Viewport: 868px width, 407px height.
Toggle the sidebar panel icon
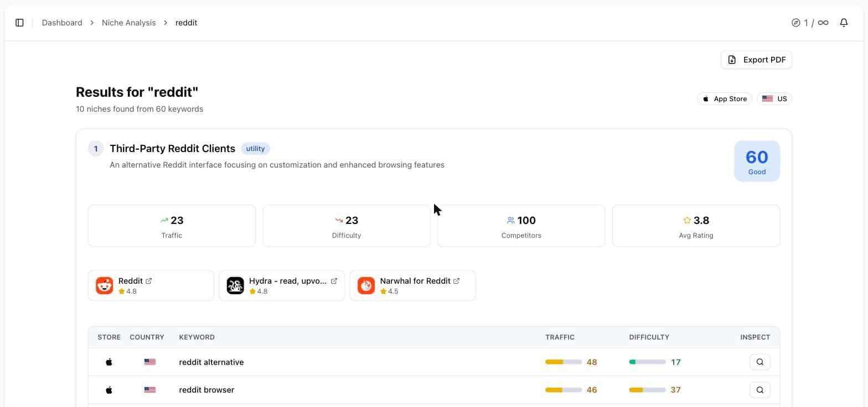[x=19, y=23]
